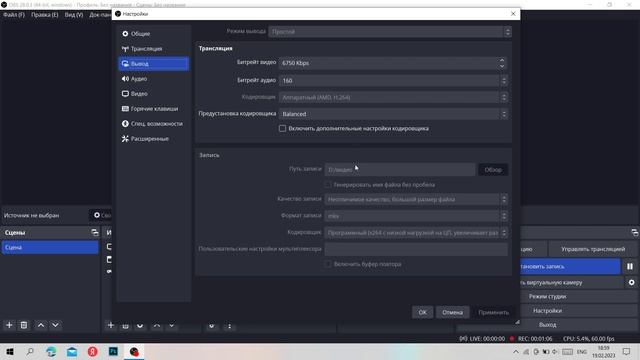Click the CPU 5.4%, 60.00 fps status
This screenshot has height=360, width=640.
click(589, 338)
